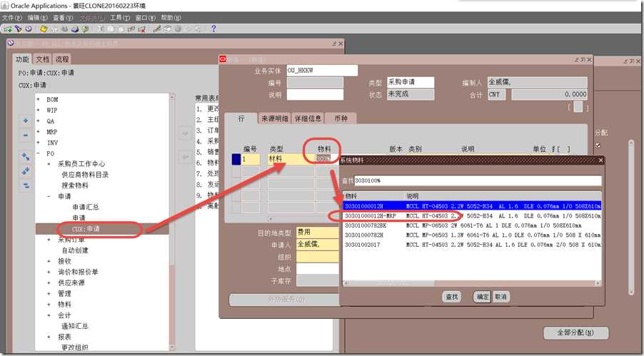The width and height of the screenshot is (644, 356).
Task: Open the 文件(F) menu
Action: pos(12,18)
